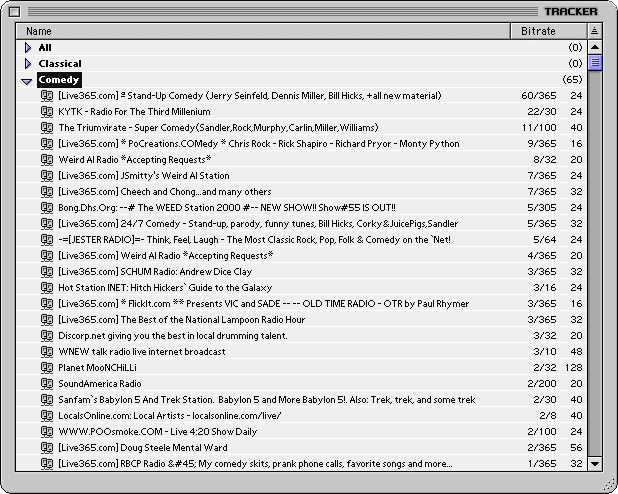The image size is (618, 494).
Task: Click icon for Planet MooNCHiLLi
Action: pyautogui.click(x=47, y=368)
